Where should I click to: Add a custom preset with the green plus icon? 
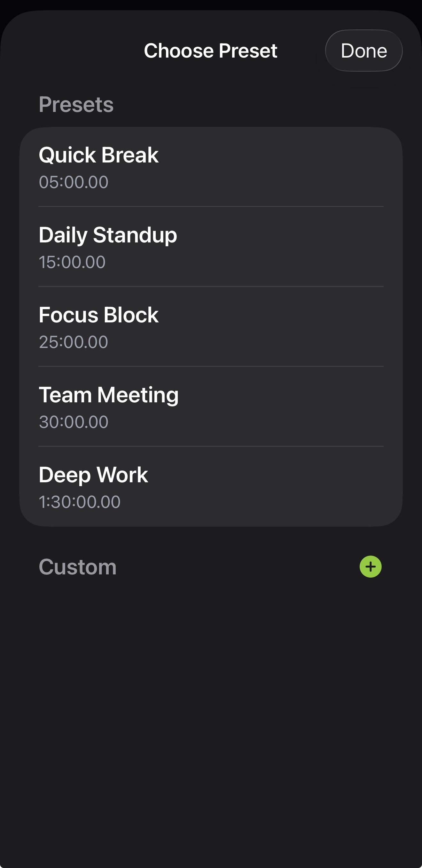coord(370,566)
